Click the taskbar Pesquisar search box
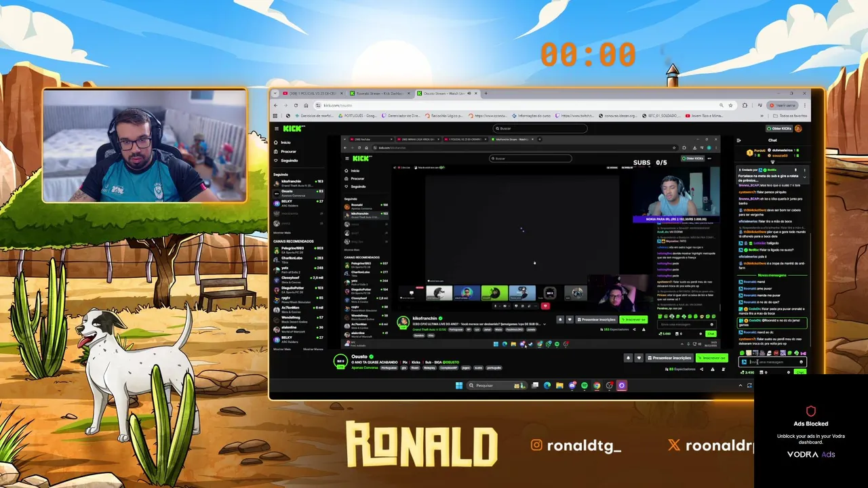The image size is (868, 488). (x=497, y=386)
